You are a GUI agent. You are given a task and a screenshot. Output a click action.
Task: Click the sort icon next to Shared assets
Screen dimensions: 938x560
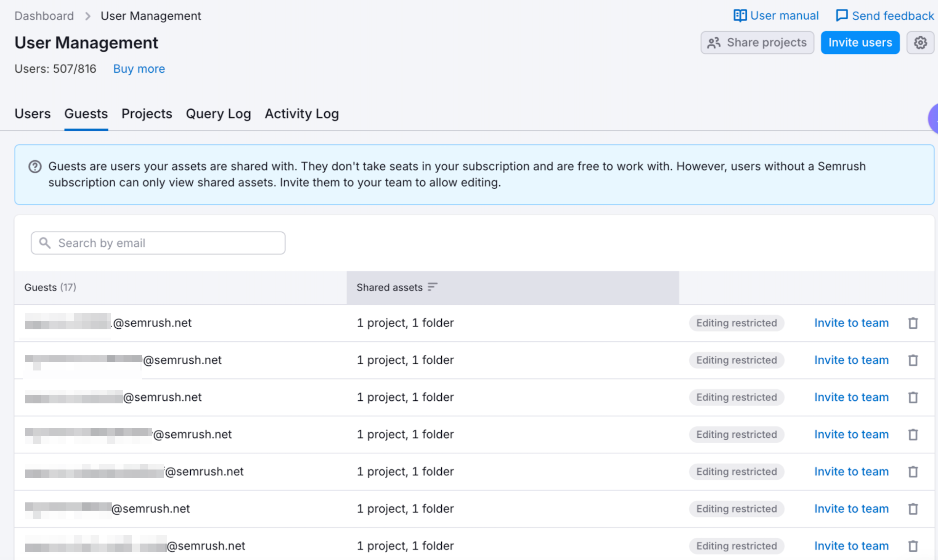point(432,287)
